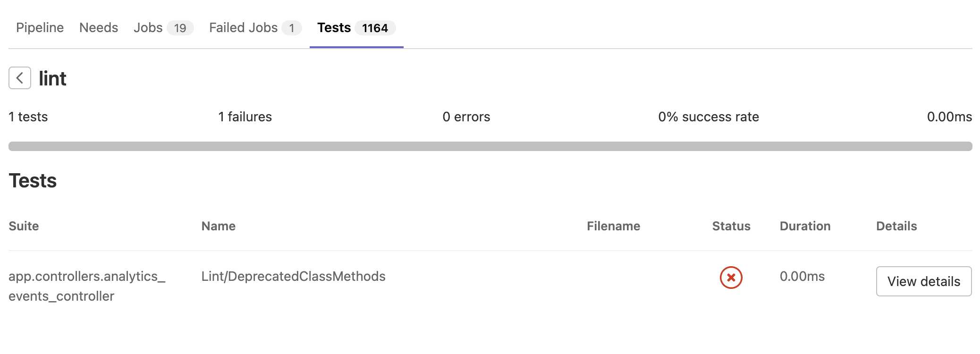This screenshot has height=354, width=980.
Task: Click the 1164 tests count badge
Action: point(375,28)
